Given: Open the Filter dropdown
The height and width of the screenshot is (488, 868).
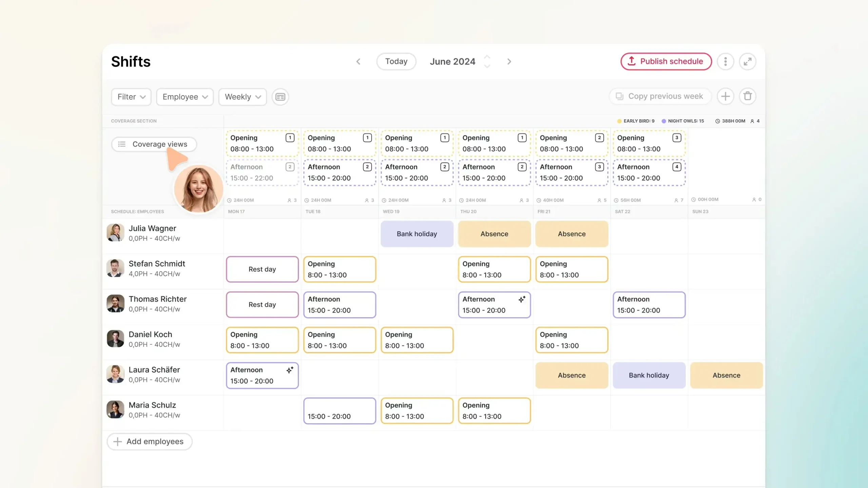Looking at the screenshot, I should tap(131, 97).
